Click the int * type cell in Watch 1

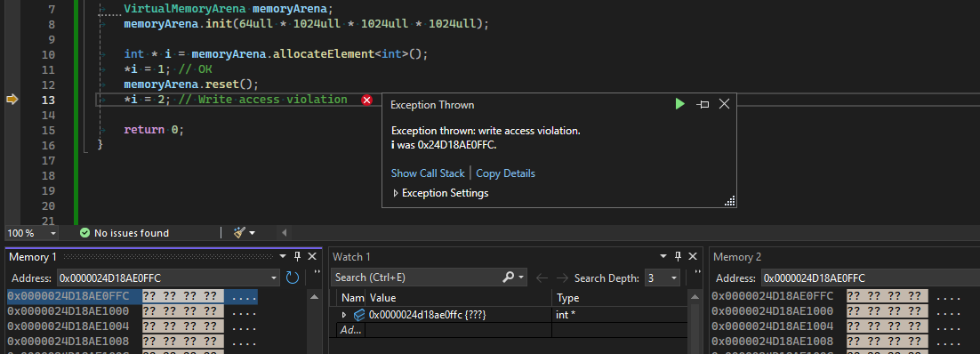point(565,315)
